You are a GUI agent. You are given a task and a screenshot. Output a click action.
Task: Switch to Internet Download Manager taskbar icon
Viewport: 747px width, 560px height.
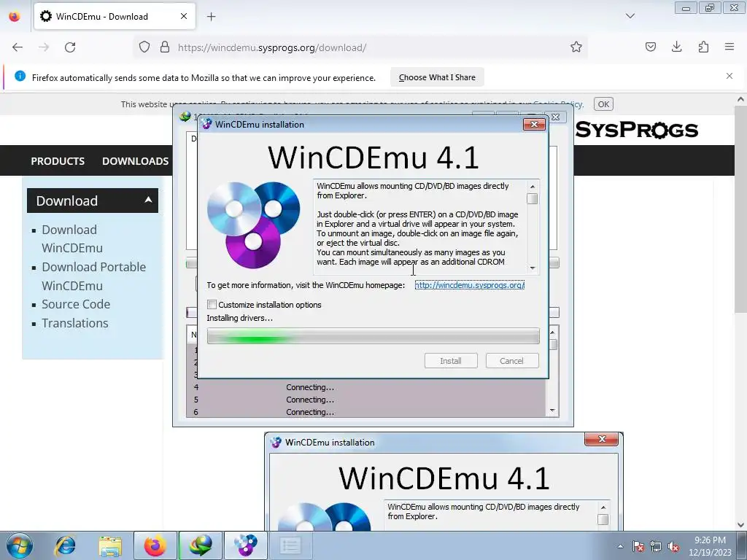tap(200, 545)
